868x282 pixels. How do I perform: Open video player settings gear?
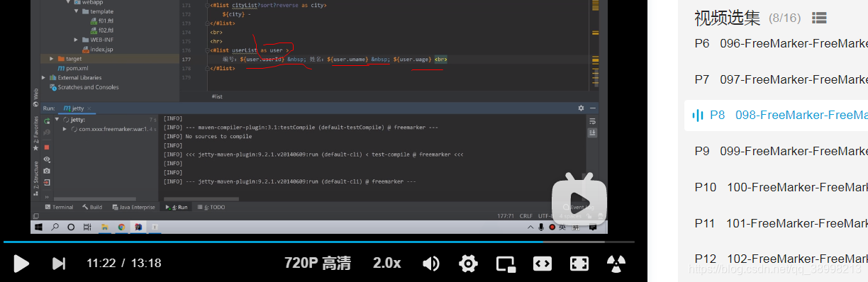(468, 264)
